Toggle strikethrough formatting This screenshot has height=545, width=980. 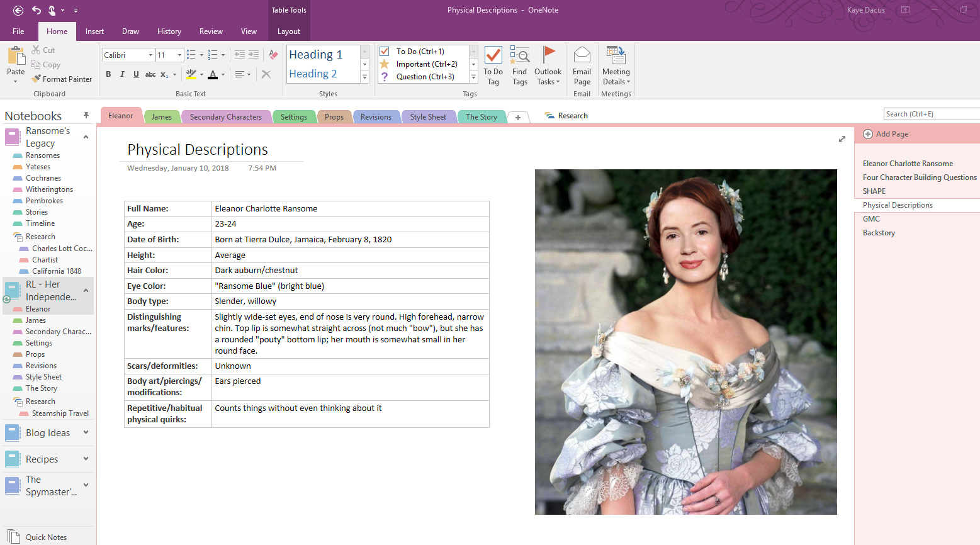click(150, 74)
